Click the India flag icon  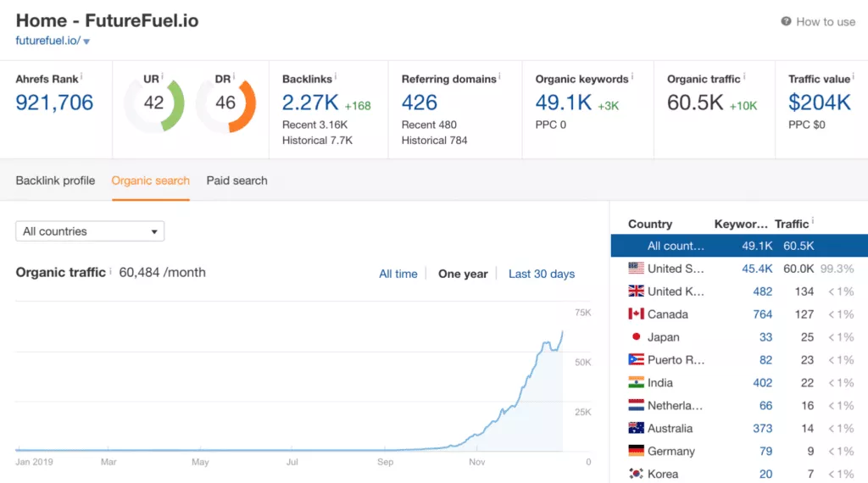[x=636, y=382]
